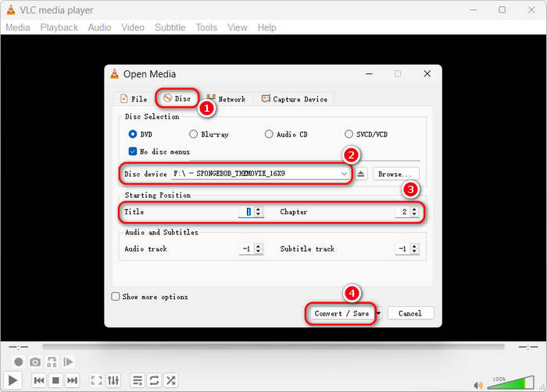Select the DVD radio button
Image resolution: width=547 pixels, height=392 pixels.
[x=133, y=134]
